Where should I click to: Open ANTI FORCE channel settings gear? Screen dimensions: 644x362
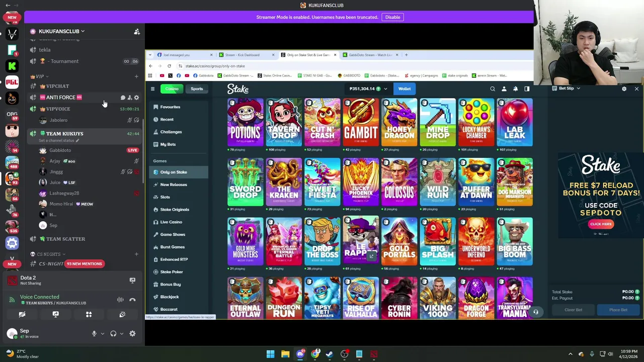coord(136,98)
